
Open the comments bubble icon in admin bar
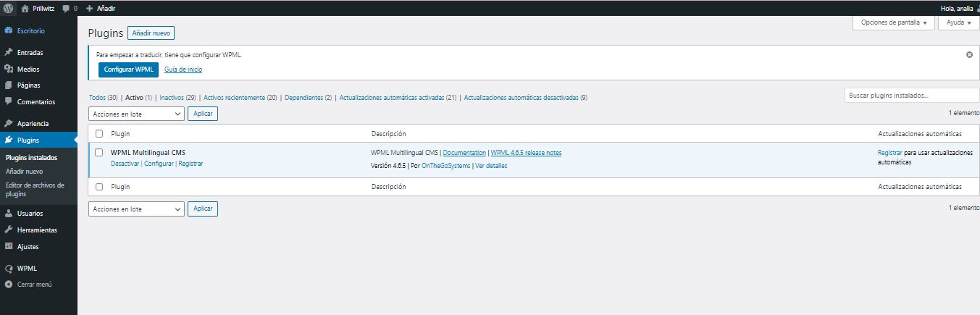pos(66,9)
